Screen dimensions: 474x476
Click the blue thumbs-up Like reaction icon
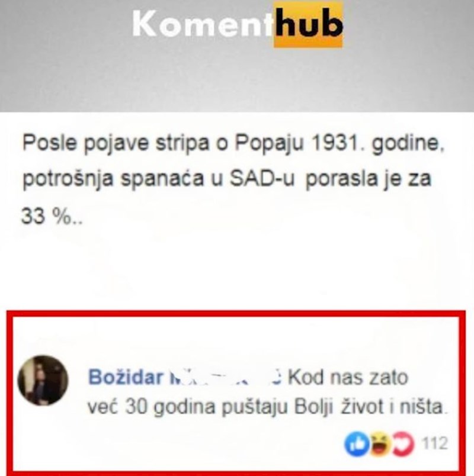pos(357,443)
